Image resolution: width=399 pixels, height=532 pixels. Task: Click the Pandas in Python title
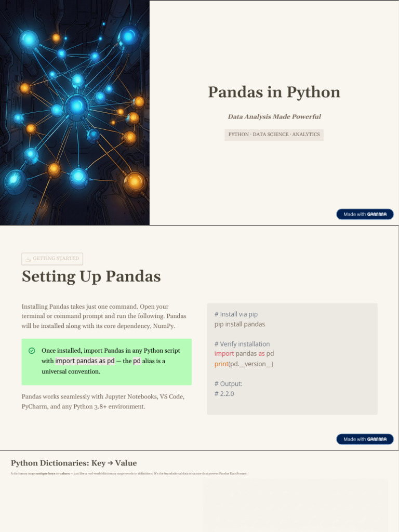274,92
